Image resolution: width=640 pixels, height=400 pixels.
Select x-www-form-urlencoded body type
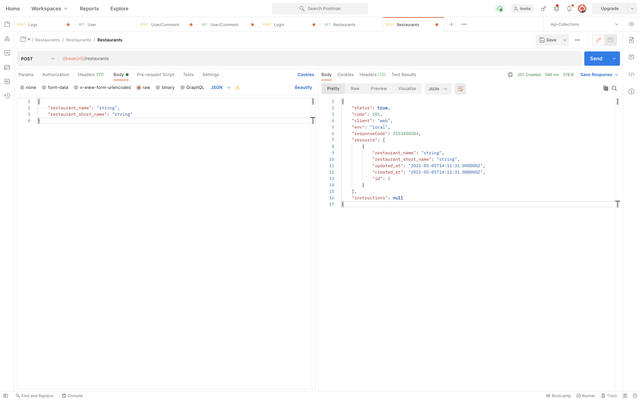(102, 87)
